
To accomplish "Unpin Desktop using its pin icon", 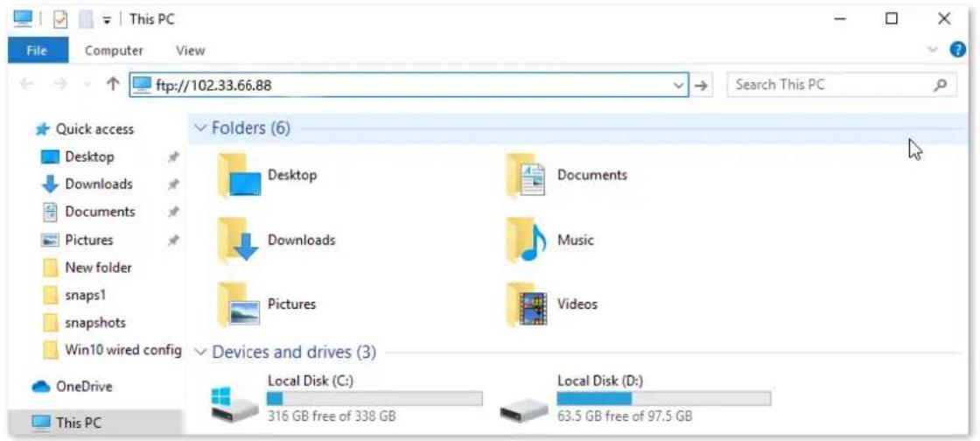I will [174, 157].
